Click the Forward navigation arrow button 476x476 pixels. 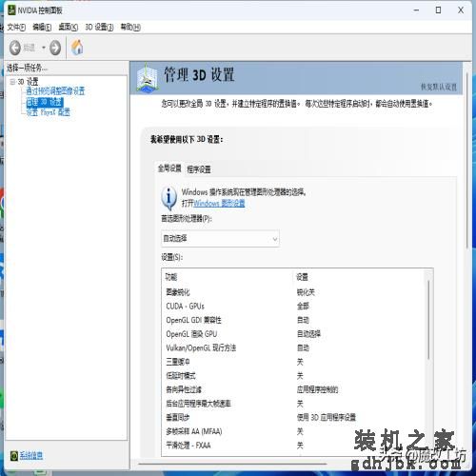point(55,48)
